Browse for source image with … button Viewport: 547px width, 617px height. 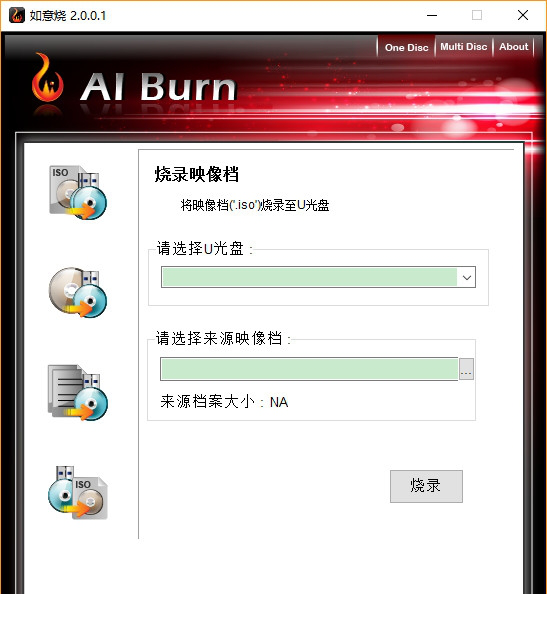pyautogui.click(x=466, y=369)
